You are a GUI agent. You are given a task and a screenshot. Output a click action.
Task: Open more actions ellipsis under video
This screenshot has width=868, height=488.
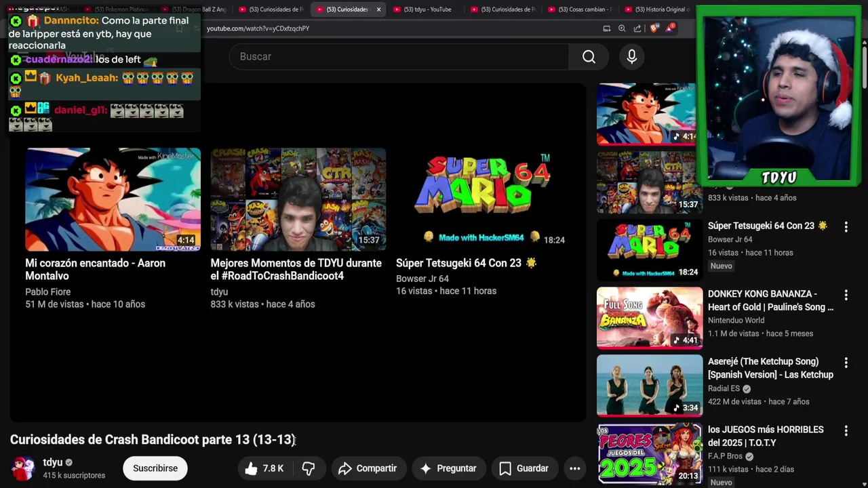(575, 468)
